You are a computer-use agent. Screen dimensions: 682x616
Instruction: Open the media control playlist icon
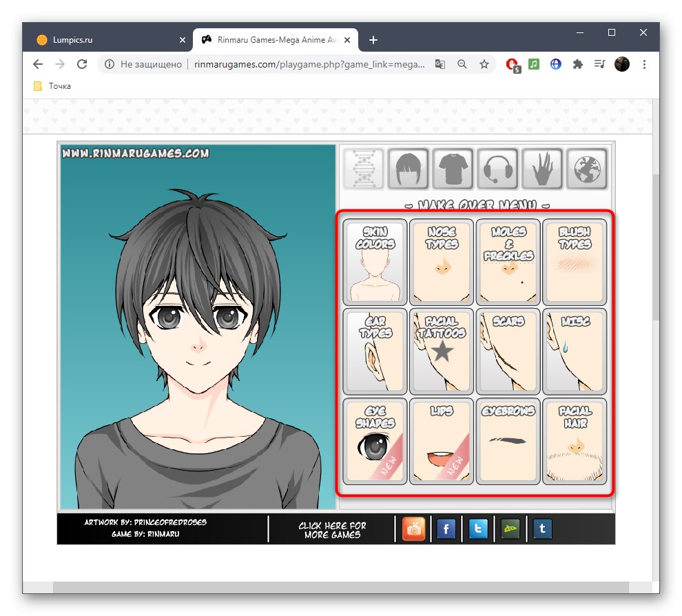tap(600, 64)
